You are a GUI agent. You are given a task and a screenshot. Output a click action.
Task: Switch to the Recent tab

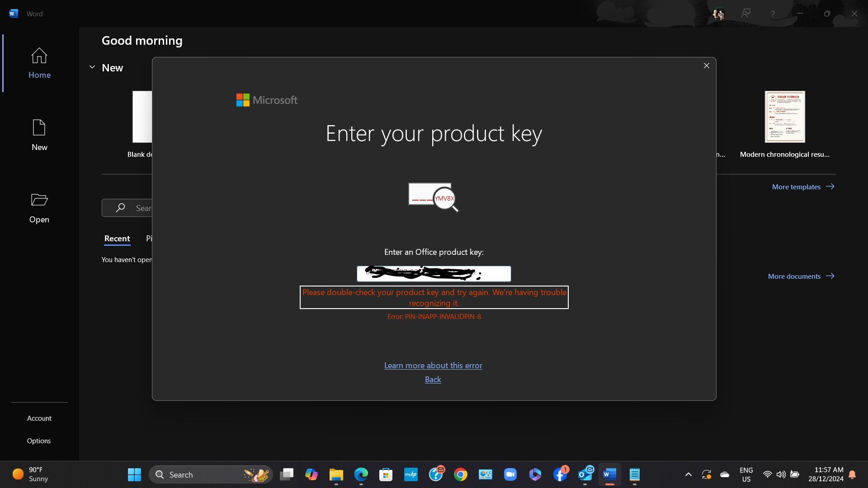tap(117, 239)
